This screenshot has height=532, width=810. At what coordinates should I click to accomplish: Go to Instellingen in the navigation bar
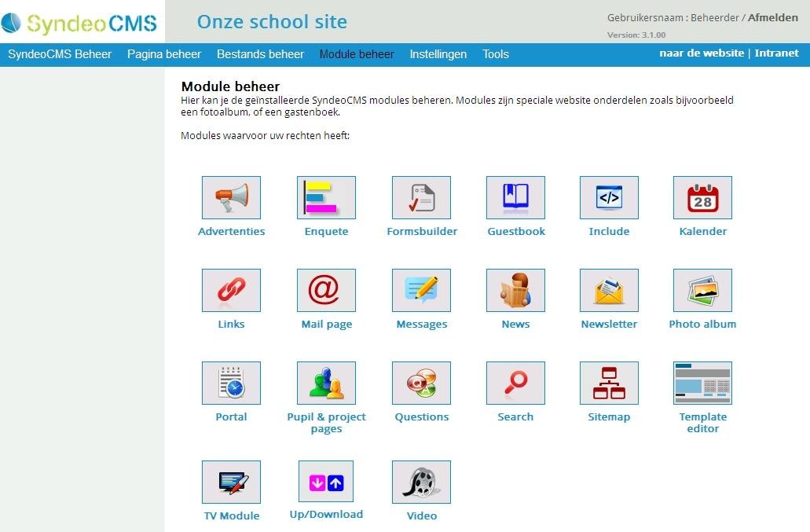[438, 54]
